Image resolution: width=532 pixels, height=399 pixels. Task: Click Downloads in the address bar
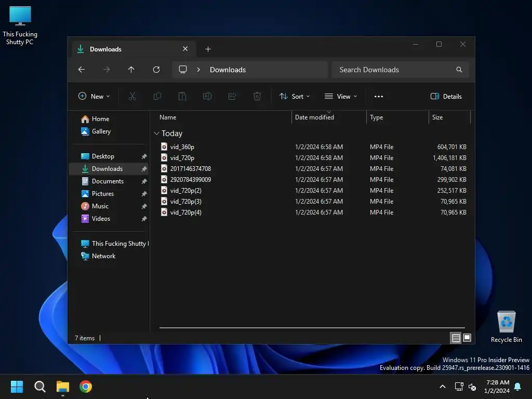pyautogui.click(x=228, y=70)
